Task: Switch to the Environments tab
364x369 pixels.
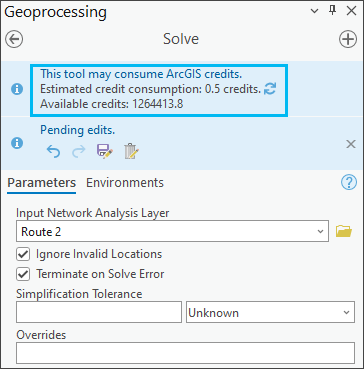Action: (x=125, y=183)
